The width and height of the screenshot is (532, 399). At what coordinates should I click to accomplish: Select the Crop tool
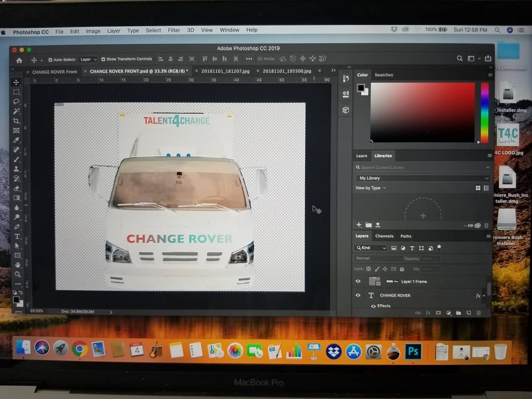tap(16, 121)
